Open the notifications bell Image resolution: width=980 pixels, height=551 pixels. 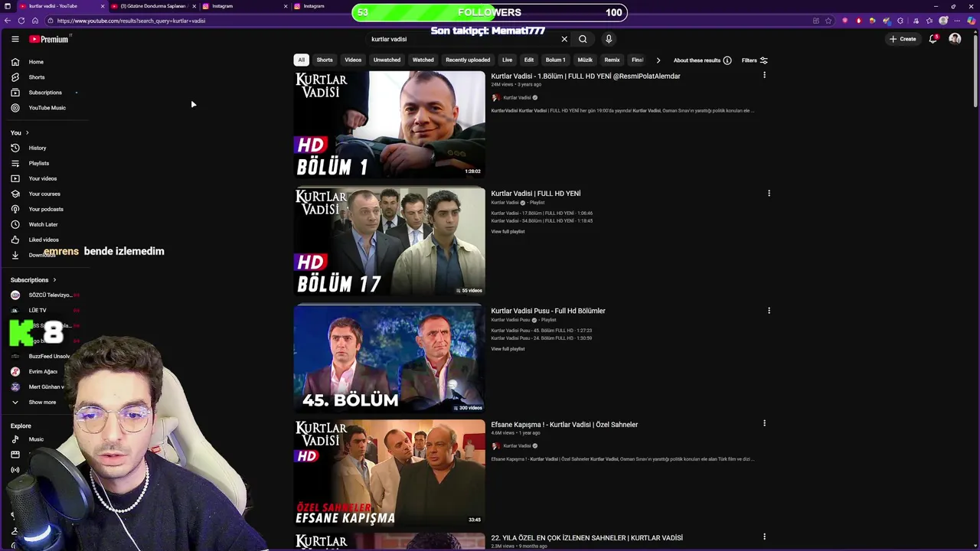point(933,39)
